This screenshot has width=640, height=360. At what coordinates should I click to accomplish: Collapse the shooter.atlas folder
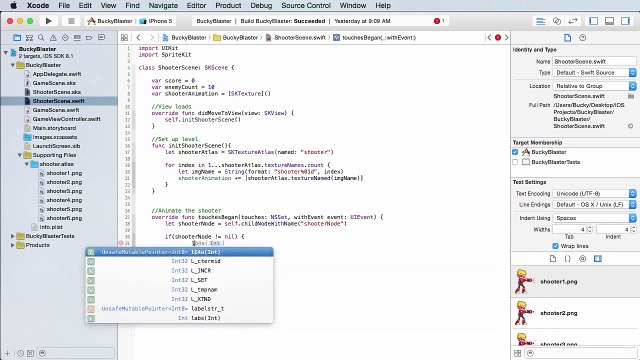tap(27, 164)
